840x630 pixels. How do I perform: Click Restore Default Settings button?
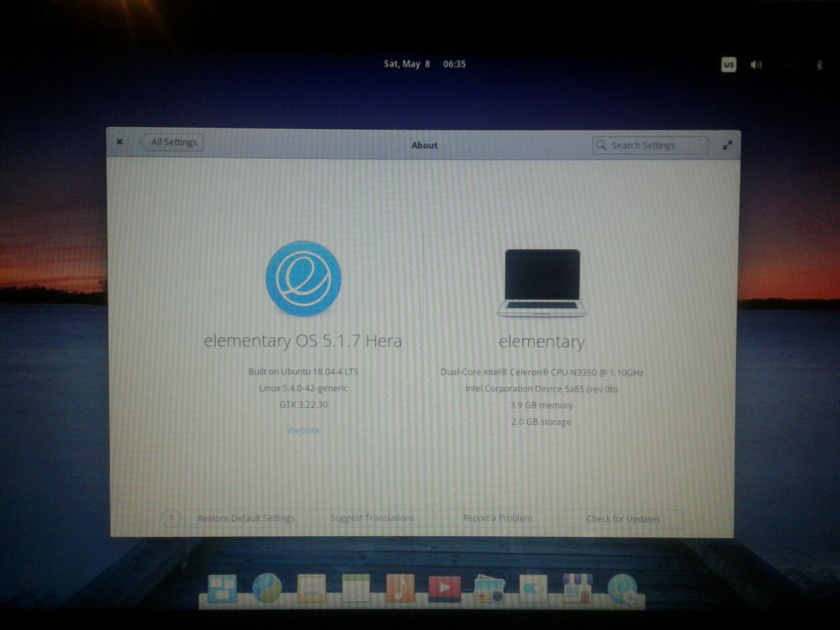[x=246, y=518]
